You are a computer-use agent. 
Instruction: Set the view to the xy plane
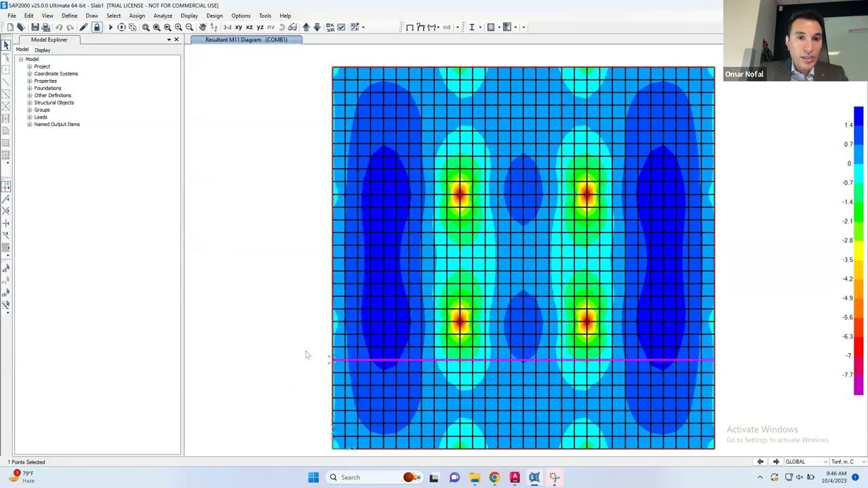pyautogui.click(x=238, y=27)
